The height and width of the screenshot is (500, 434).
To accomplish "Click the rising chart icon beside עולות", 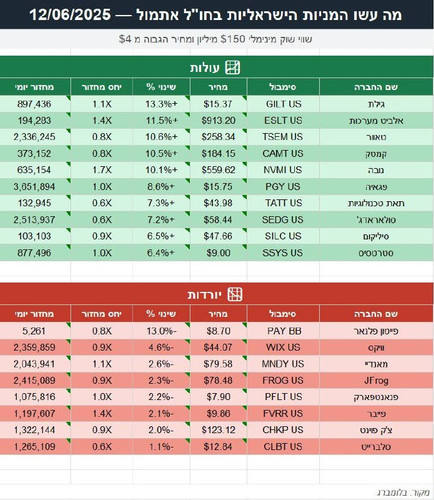I will [233, 67].
